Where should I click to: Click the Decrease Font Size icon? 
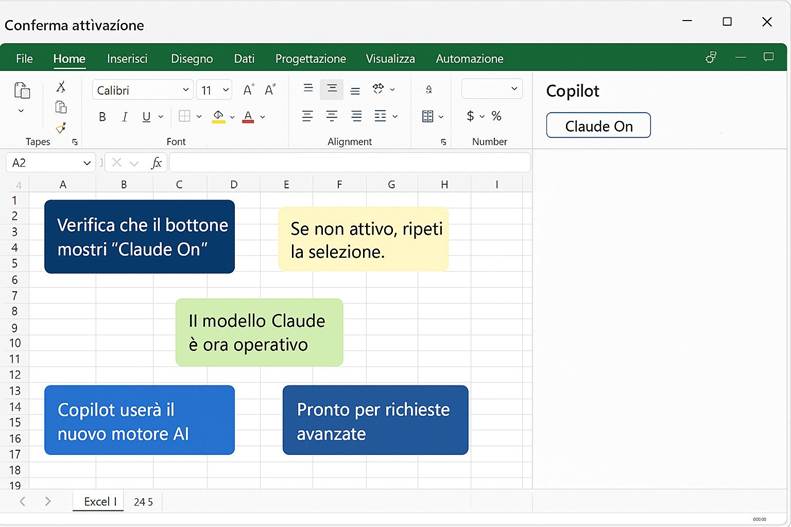coord(270,90)
